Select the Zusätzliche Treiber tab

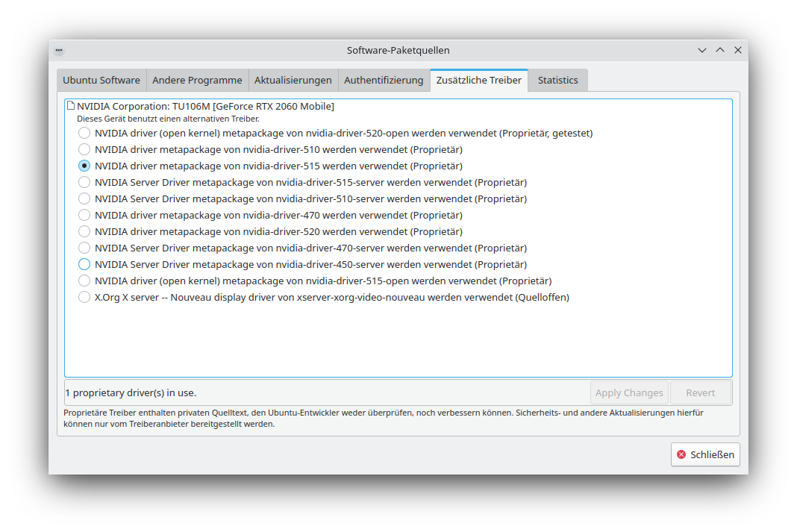pos(479,81)
